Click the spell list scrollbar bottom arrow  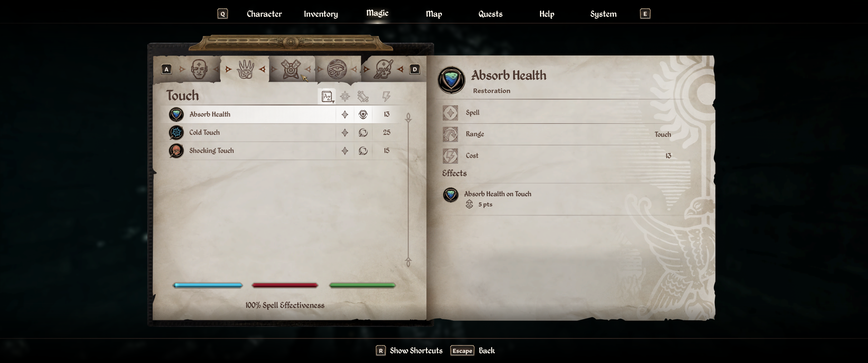click(x=408, y=262)
